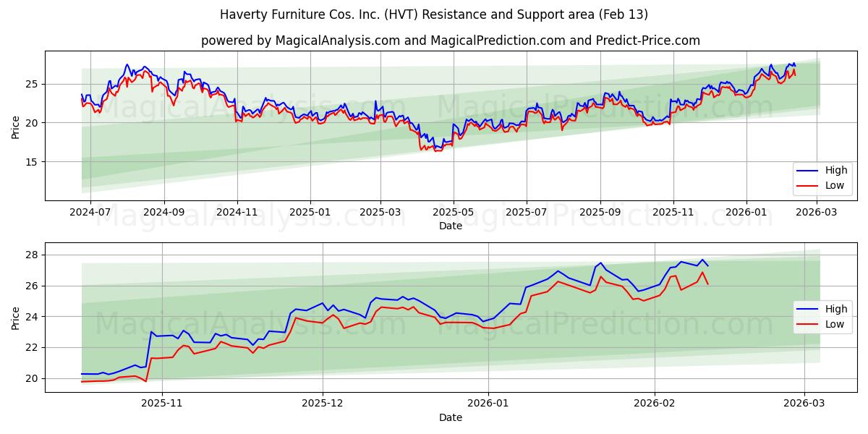Click the '2025-09' tick on top chart
Screen dimensions: 868x434
tap(600, 213)
